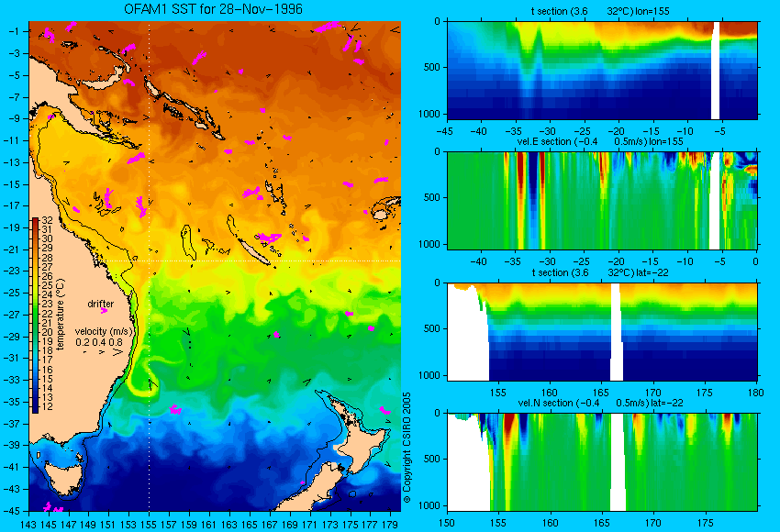The width and height of the screenshot is (780, 532).
Task: Select the 32 value atop temperature legend
Action: [47, 220]
